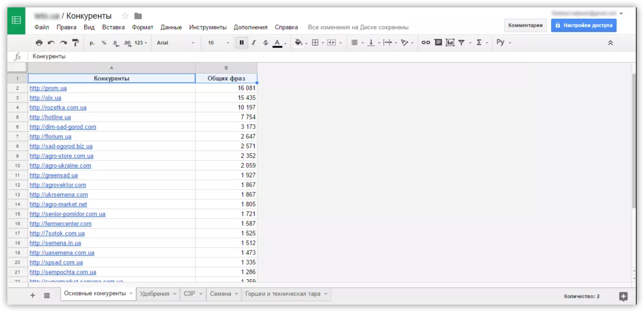Select cell with value 16 081
This screenshot has width=644, height=312.
(x=226, y=88)
